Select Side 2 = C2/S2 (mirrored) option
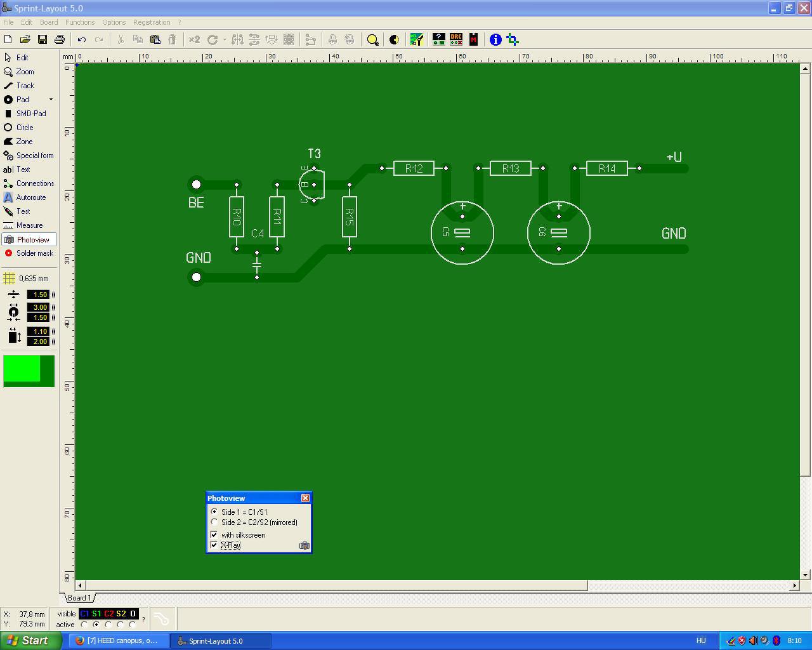 click(x=214, y=522)
